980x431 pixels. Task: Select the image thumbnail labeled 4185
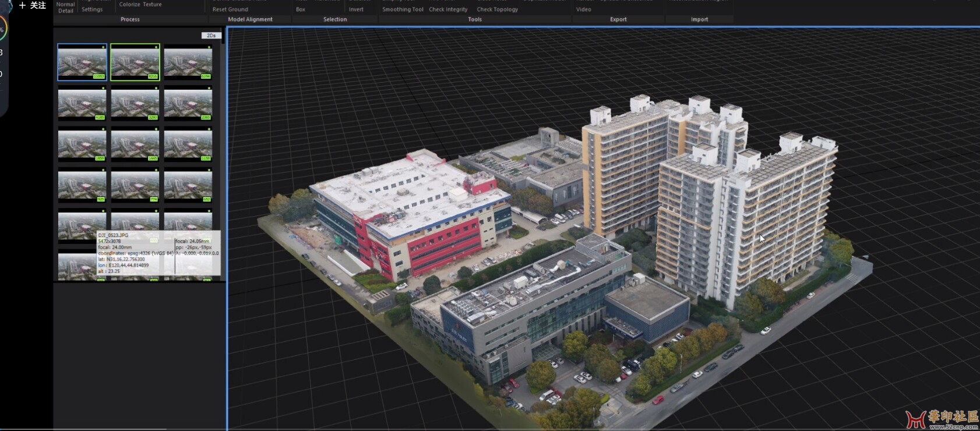click(x=82, y=104)
